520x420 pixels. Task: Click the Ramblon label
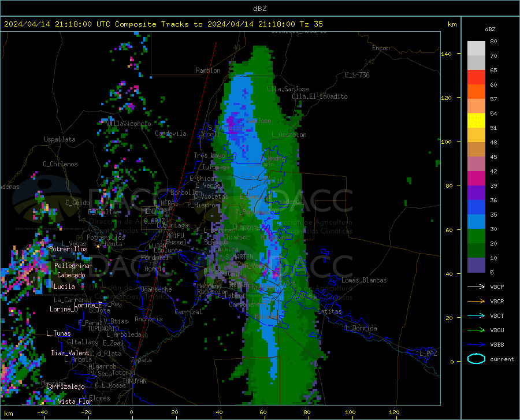tap(208, 70)
